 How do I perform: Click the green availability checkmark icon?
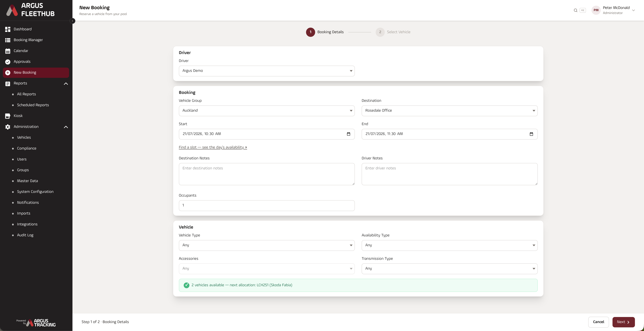tap(187, 285)
